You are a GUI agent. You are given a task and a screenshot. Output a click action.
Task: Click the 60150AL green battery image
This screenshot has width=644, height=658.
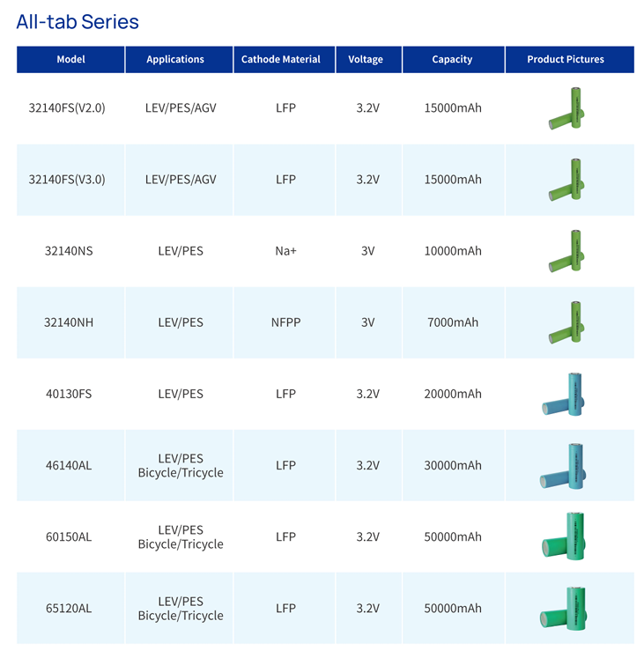point(564,536)
